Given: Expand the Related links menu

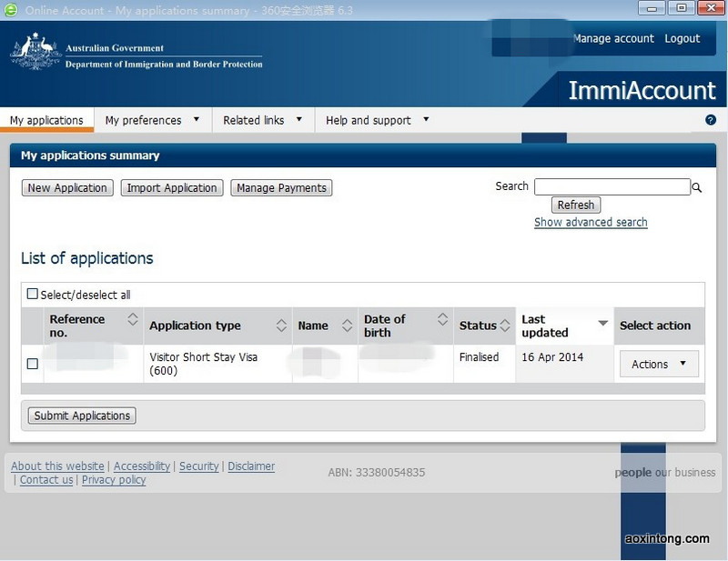Looking at the screenshot, I should (x=263, y=120).
